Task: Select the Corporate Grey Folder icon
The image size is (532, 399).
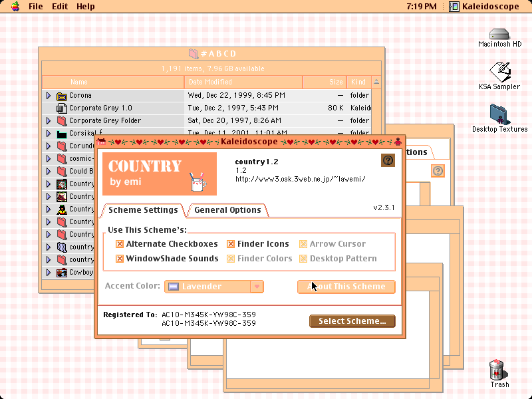Action: [61, 121]
